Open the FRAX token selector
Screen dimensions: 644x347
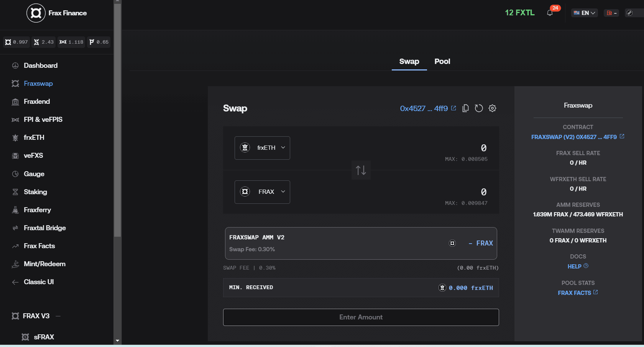point(262,192)
